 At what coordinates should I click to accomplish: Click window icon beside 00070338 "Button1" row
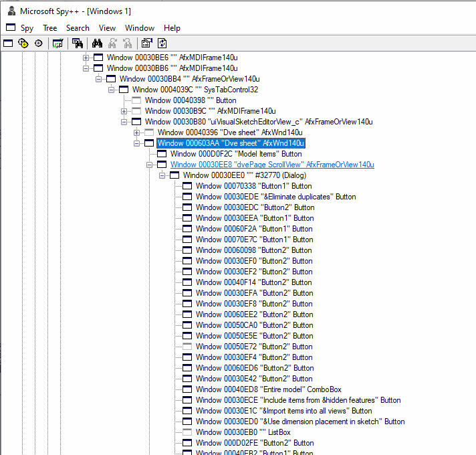[x=187, y=186]
